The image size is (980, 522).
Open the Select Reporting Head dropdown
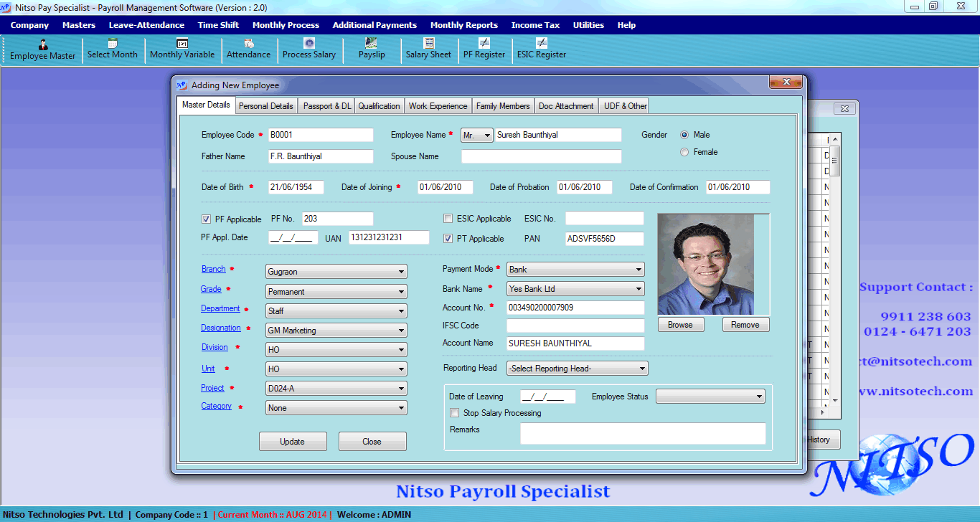(x=577, y=369)
